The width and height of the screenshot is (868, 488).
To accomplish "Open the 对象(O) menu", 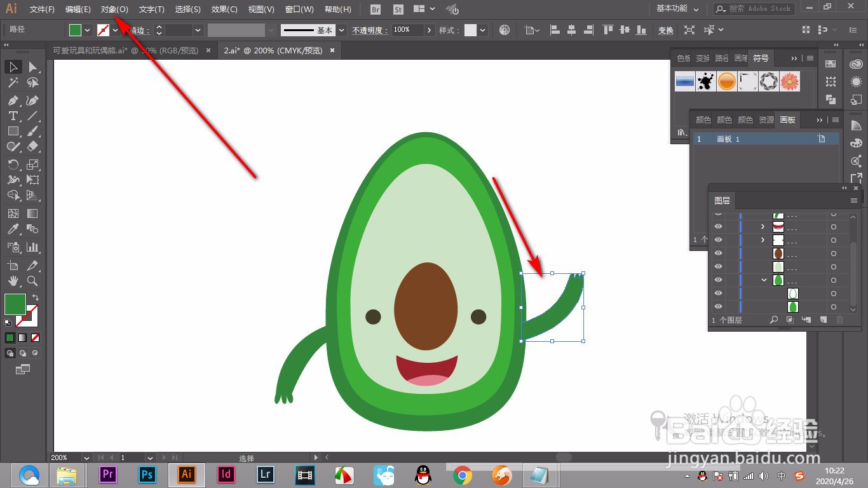I will coord(114,10).
